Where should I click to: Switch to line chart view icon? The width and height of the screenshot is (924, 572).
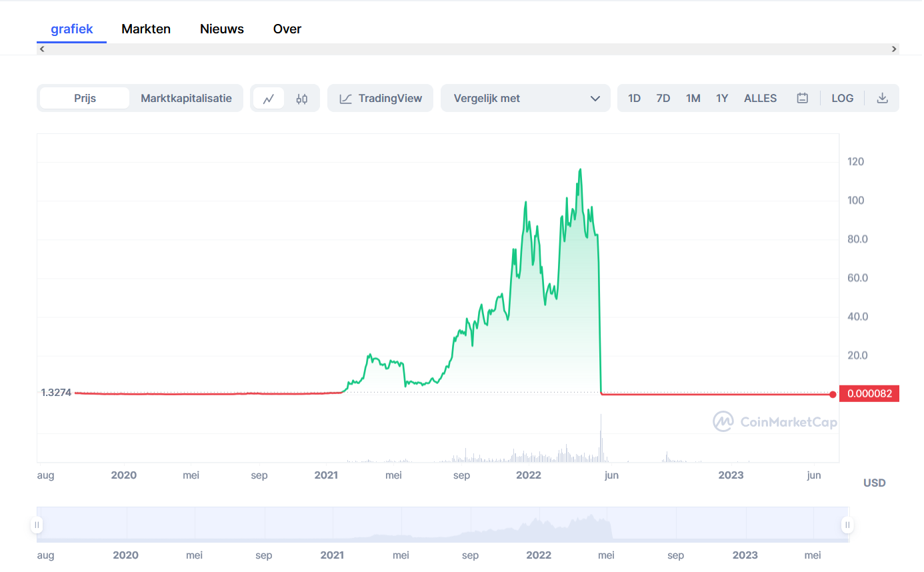pyautogui.click(x=269, y=99)
